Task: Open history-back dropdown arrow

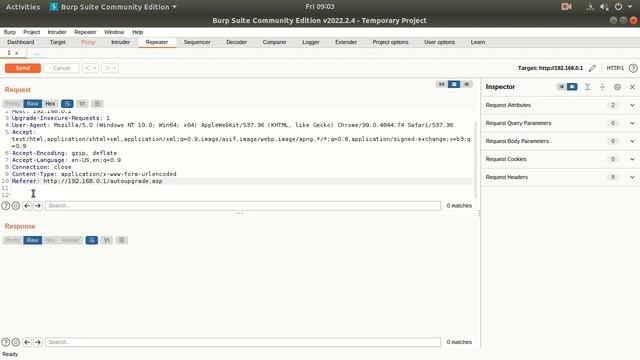Action: tap(95, 68)
